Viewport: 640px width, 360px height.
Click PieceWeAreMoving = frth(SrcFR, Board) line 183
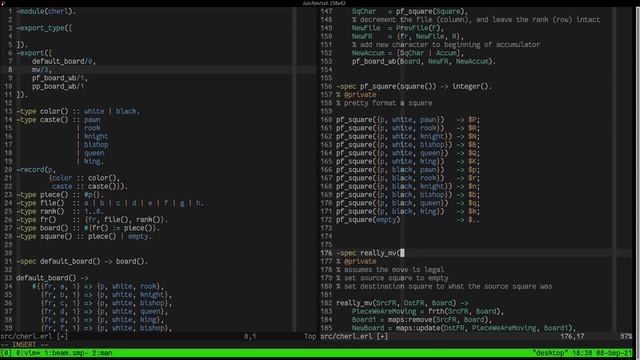(x=428, y=311)
